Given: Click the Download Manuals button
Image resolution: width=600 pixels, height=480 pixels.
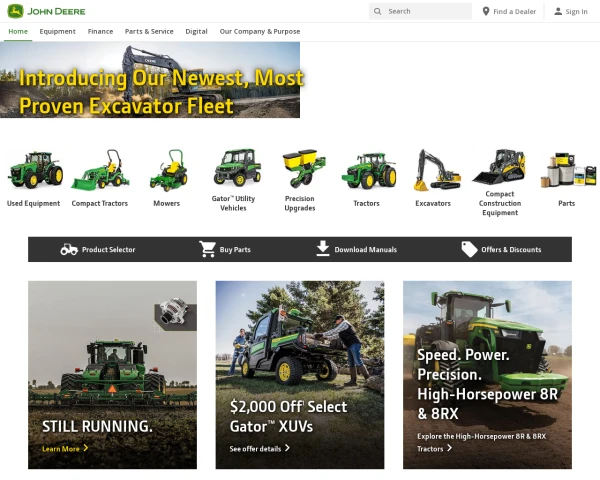Looking at the screenshot, I should [x=357, y=249].
